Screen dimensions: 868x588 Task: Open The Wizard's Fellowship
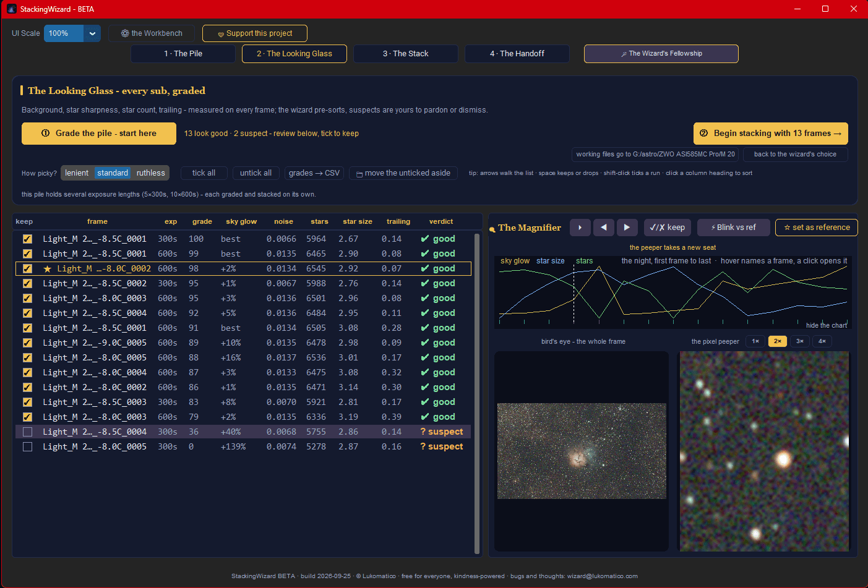coord(661,54)
